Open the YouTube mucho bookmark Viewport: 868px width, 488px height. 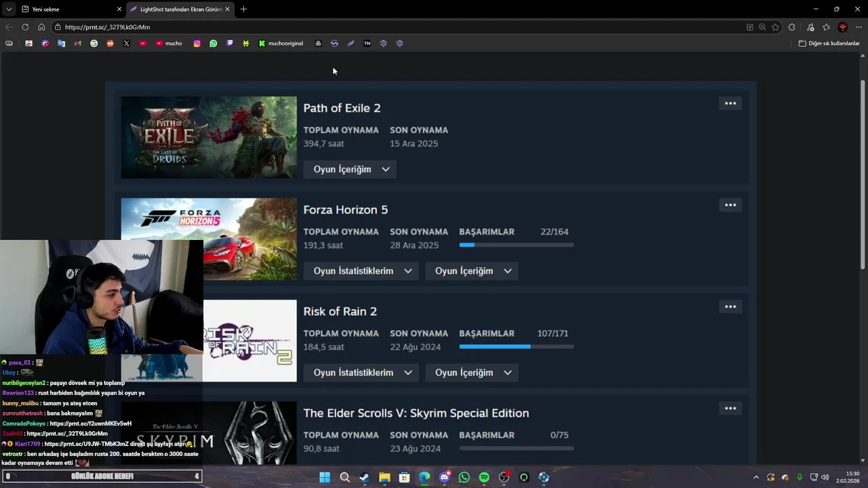(x=169, y=43)
